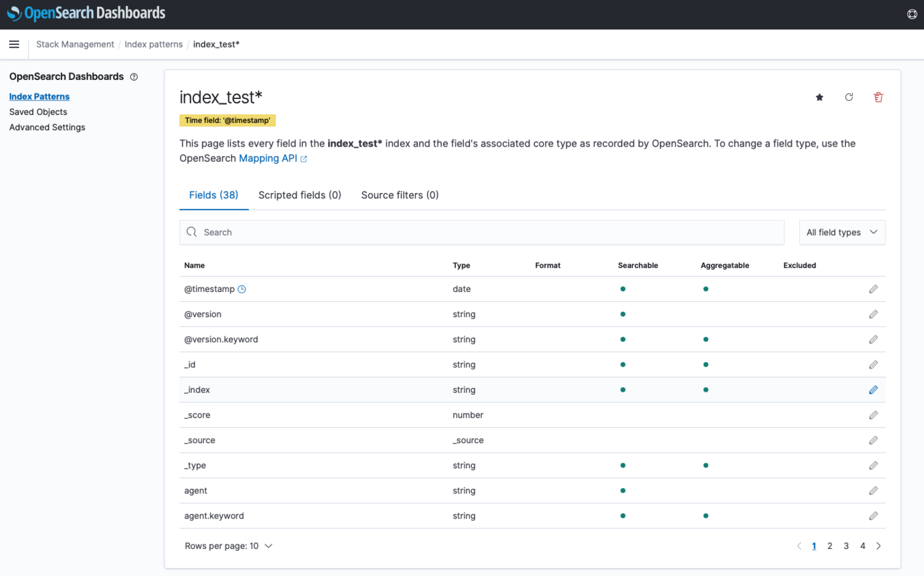Edit the _index field pencil icon
The width and height of the screenshot is (924, 576).
click(x=873, y=390)
